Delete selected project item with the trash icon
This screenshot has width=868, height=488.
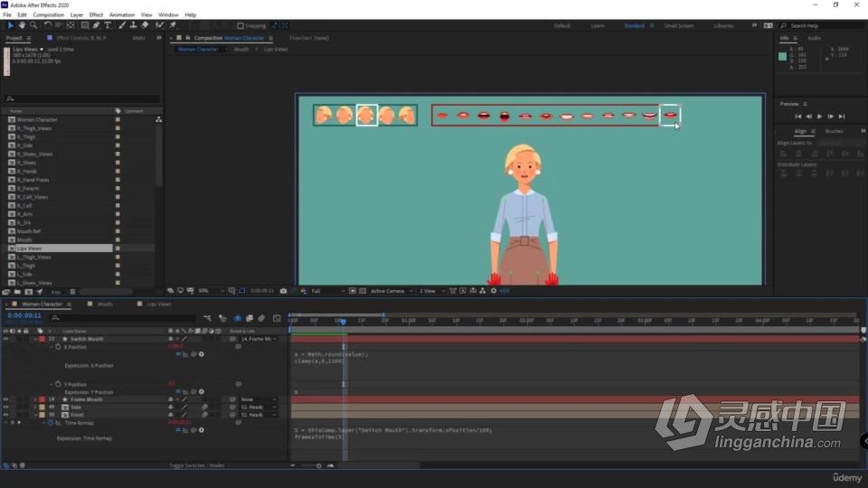[72, 292]
